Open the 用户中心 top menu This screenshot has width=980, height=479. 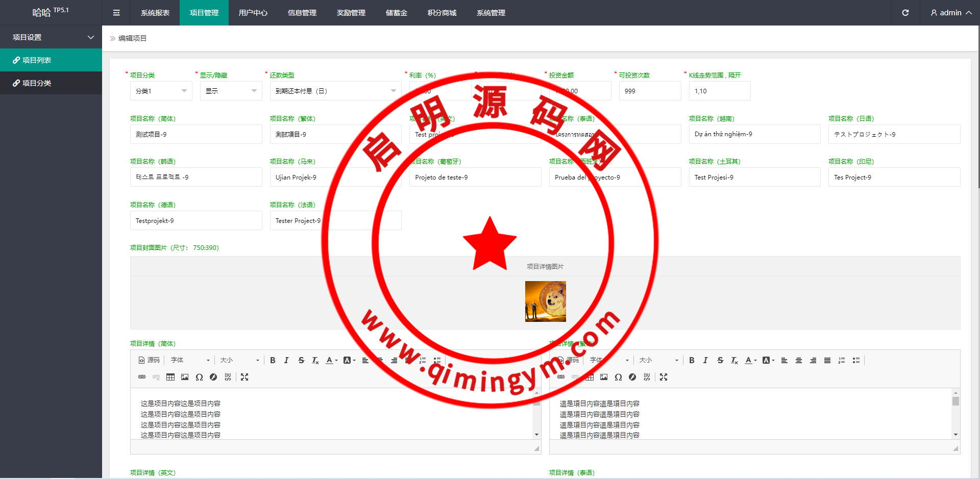[x=253, y=13]
